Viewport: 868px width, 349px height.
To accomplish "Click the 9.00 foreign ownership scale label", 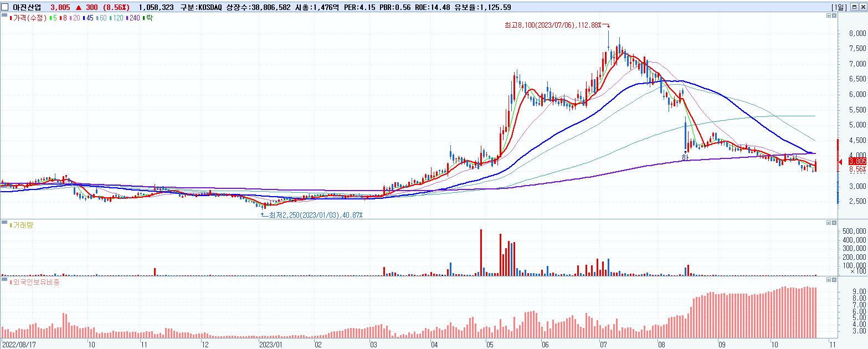I will 860,291.
